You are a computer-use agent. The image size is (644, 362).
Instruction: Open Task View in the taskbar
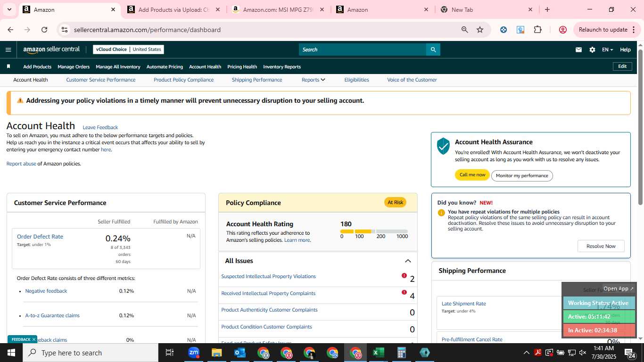tap(170, 353)
